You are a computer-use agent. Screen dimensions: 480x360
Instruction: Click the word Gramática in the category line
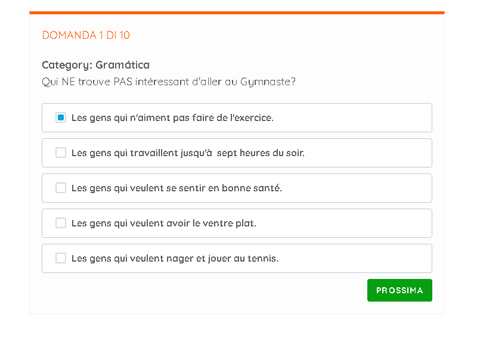point(122,65)
